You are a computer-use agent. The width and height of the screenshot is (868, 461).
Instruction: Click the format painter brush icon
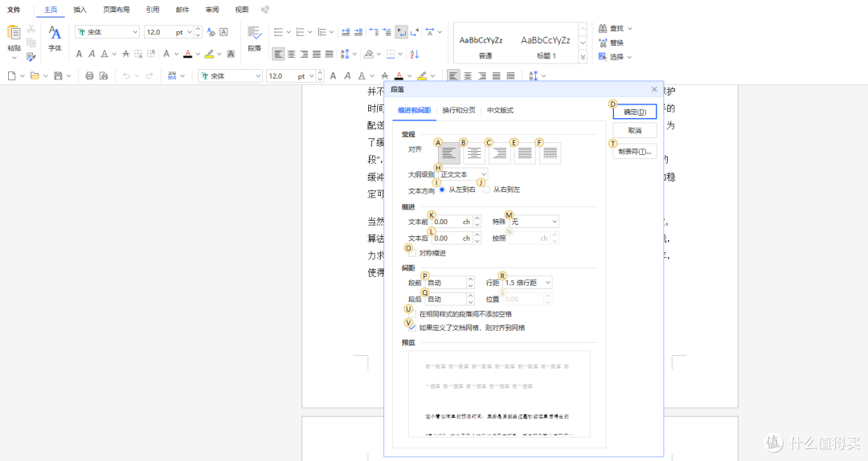[x=31, y=56]
